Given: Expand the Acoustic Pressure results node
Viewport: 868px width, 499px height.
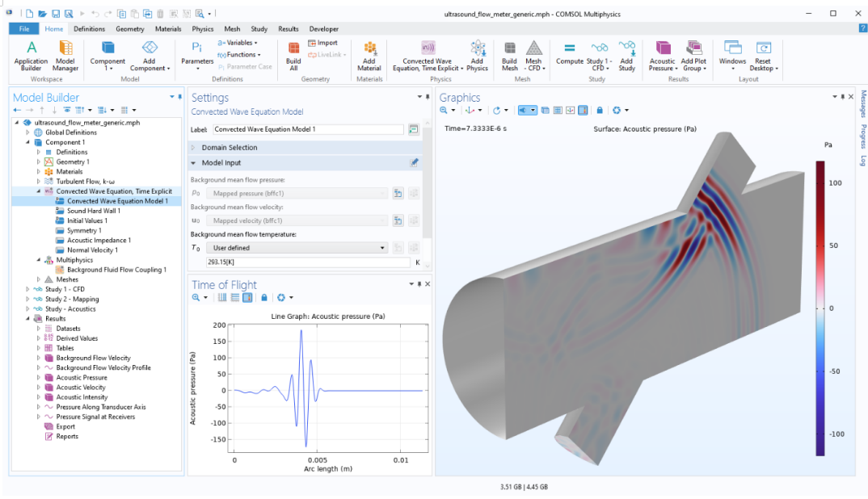Looking at the screenshot, I should (39, 378).
